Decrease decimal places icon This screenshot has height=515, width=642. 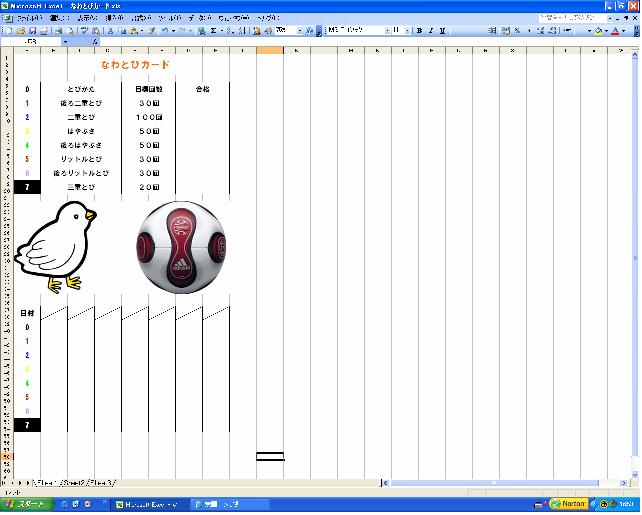tap(552, 31)
